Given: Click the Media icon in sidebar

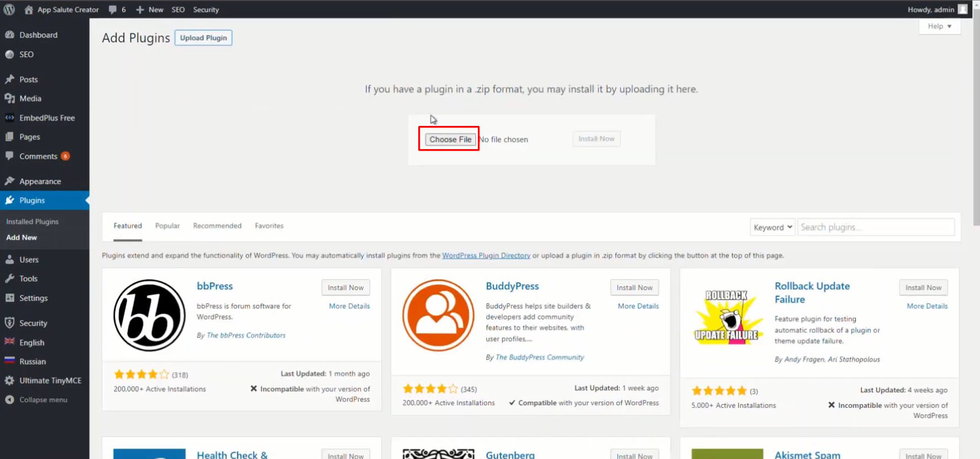Looking at the screenshot, I should tap(9, 98).
